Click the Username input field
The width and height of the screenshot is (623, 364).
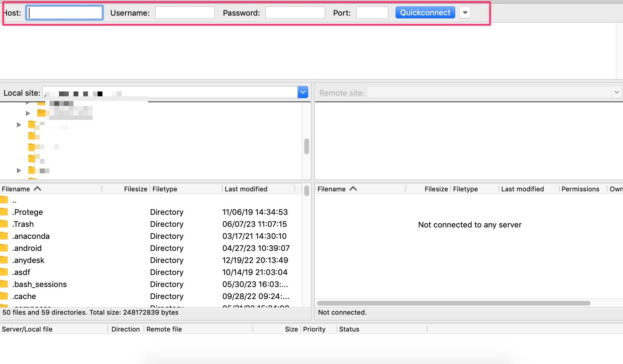(185, 13)
